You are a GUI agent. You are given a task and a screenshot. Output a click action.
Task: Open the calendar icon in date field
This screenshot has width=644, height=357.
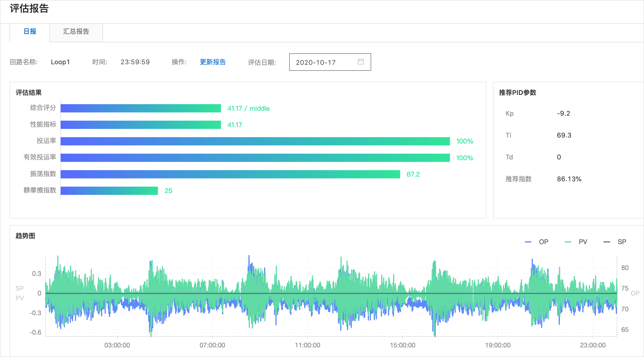[x=361, y=62]
